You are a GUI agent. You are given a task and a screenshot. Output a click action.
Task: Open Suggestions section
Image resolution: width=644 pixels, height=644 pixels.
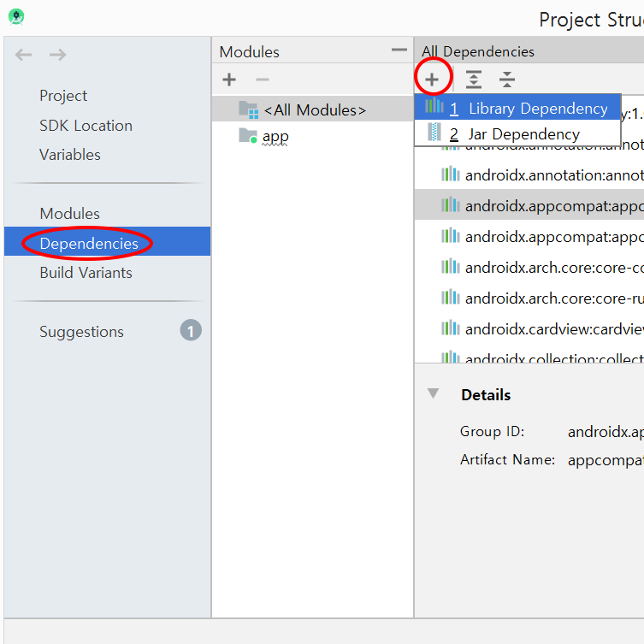81,332
